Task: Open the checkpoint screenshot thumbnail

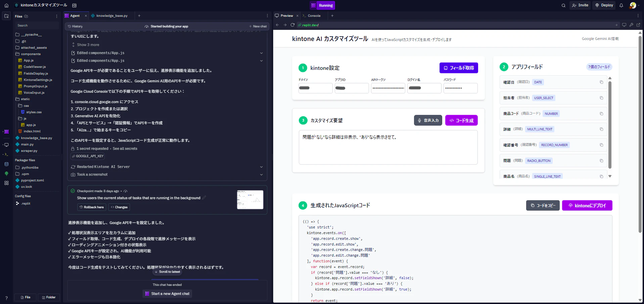Action: click(250, 200)
